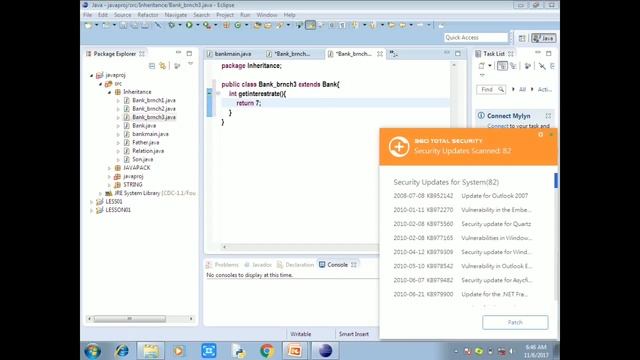Viewport: 640px width, 360px height.
Task: Collapse the src folder node
Action: (100, 84)
